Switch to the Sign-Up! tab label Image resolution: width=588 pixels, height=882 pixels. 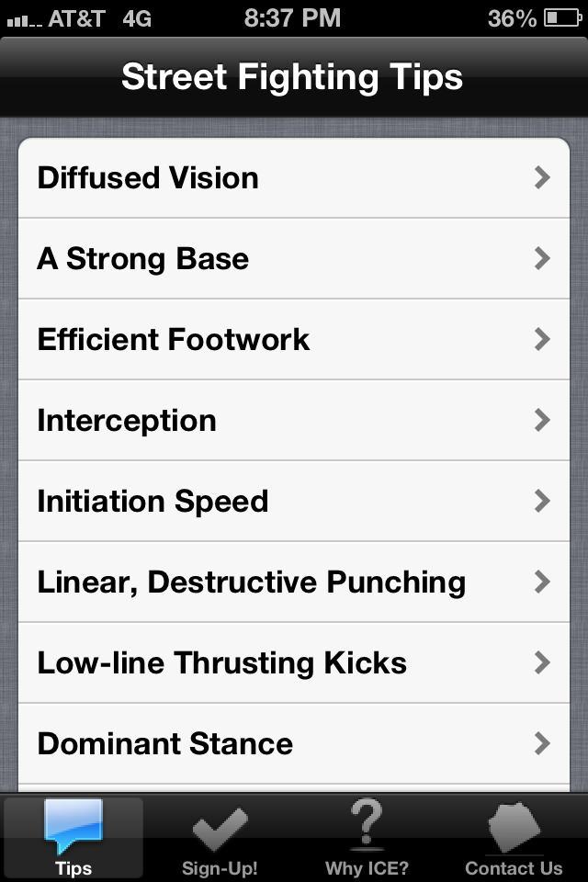click(220, 868)
